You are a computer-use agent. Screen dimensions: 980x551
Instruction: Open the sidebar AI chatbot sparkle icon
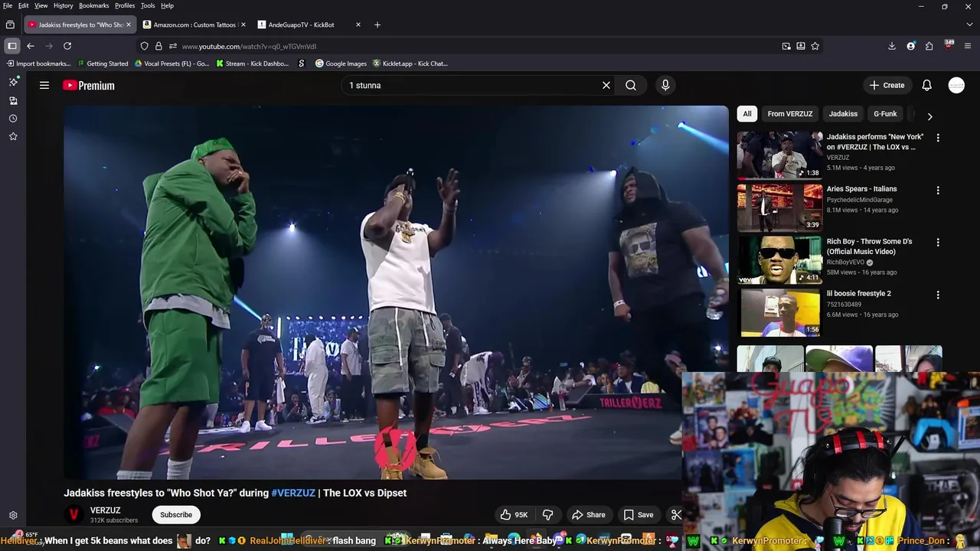tap(13, 82)
